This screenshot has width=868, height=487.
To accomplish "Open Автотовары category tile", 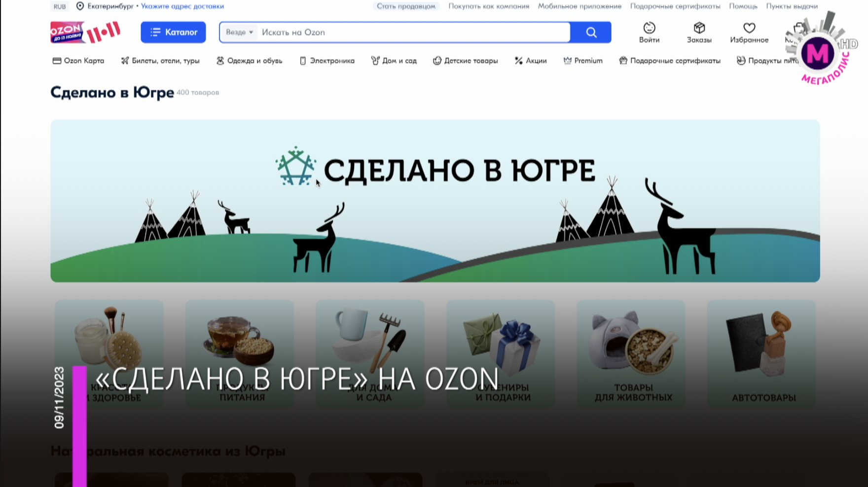I will pyautogui.click(x=761, y=353).
